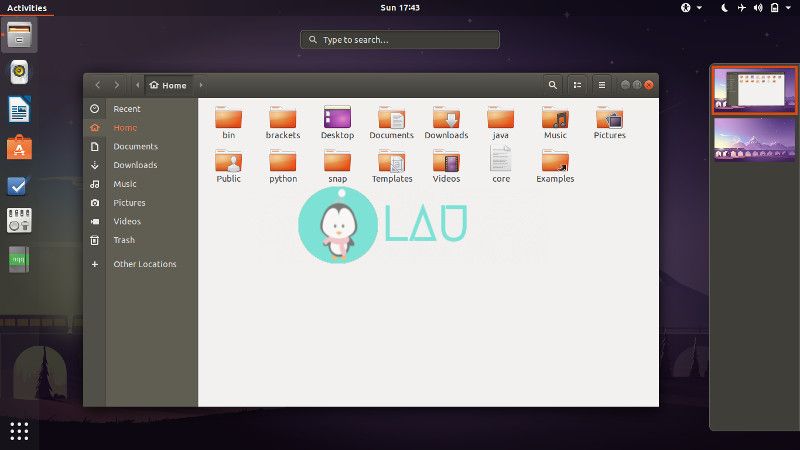Open Trash from the sidebar
The image size is (800, 450).
140,240
